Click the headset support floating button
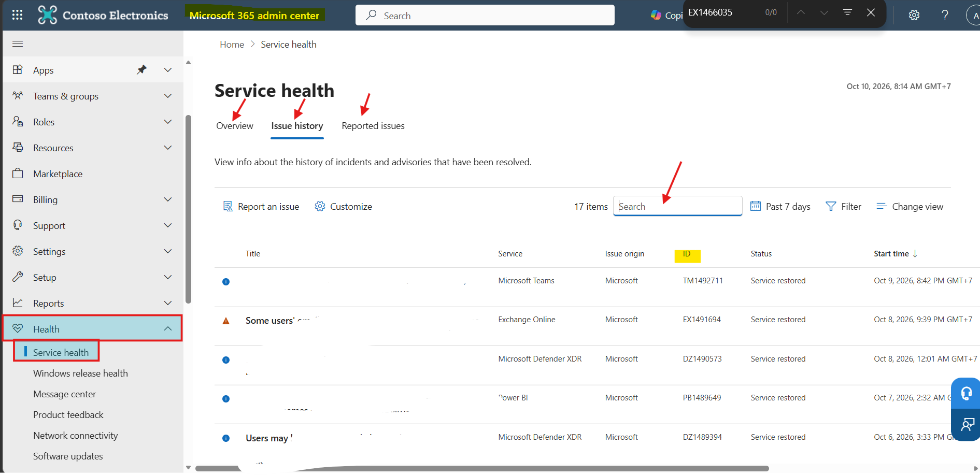This screenshot has width=980, height=475. (967, 394)
